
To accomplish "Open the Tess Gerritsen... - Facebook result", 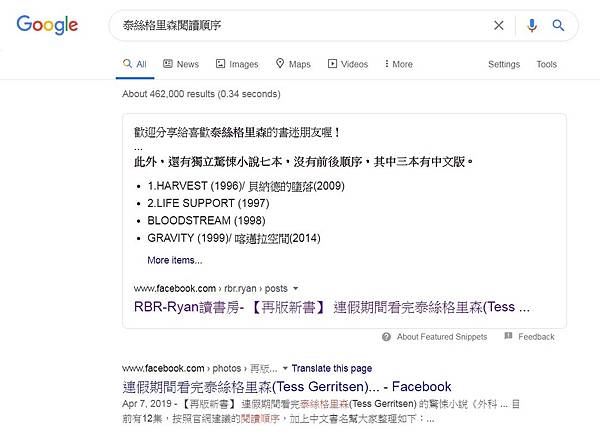I will point(287,387).
